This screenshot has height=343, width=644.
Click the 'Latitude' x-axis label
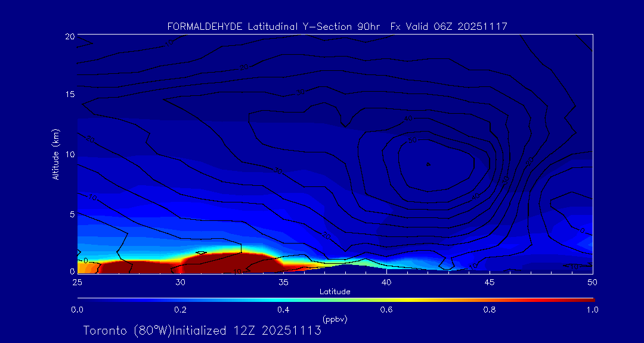335,292
